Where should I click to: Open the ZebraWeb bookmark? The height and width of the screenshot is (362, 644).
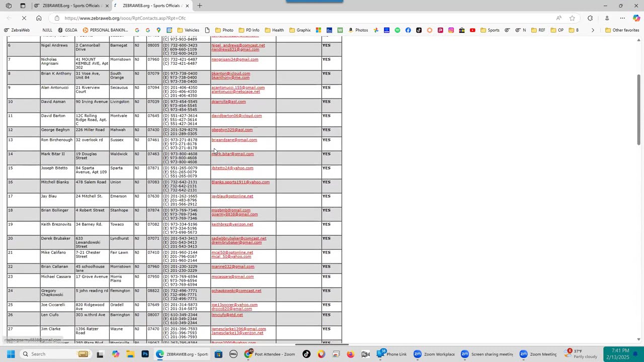pos(18,30)
